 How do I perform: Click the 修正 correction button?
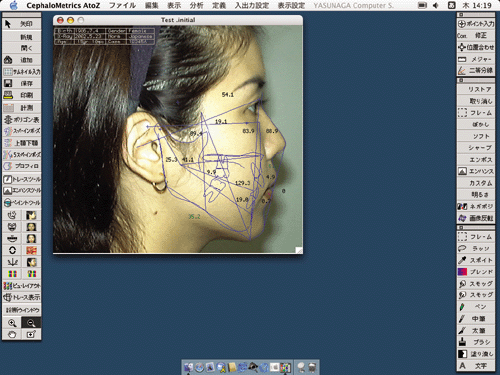[x=476, y=35]
